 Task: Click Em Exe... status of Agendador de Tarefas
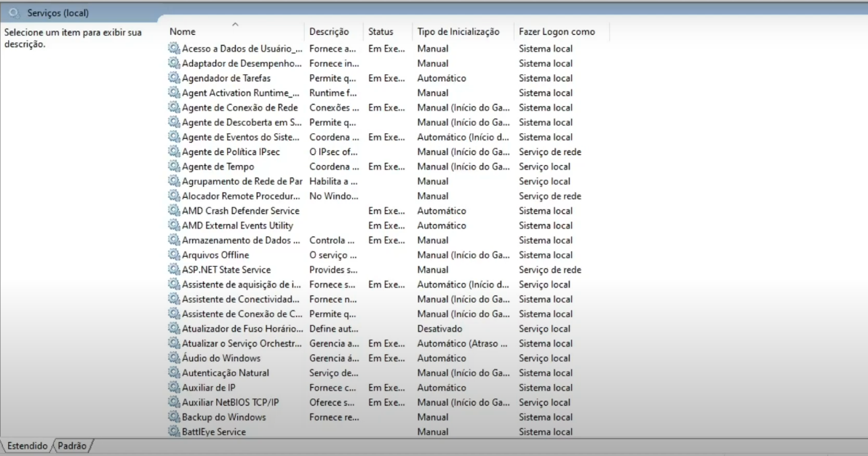(x=386, y=78)
